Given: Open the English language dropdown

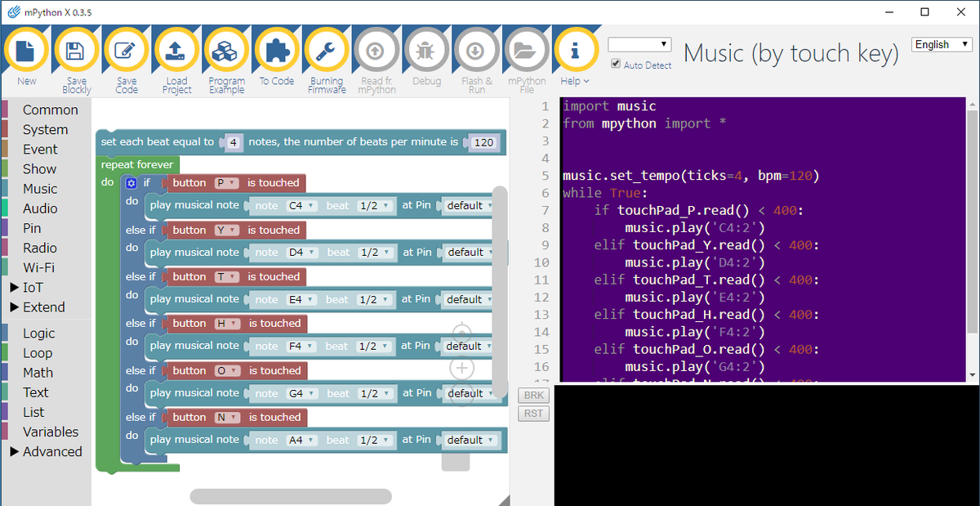Looking at the screenshot, I should pyautogui.click(x=943, y=44).
